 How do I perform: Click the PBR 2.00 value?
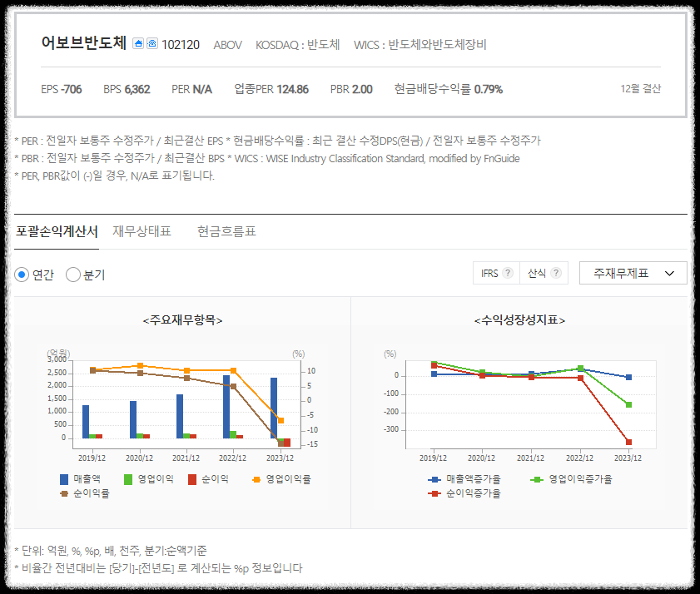(x=351, y=89)
